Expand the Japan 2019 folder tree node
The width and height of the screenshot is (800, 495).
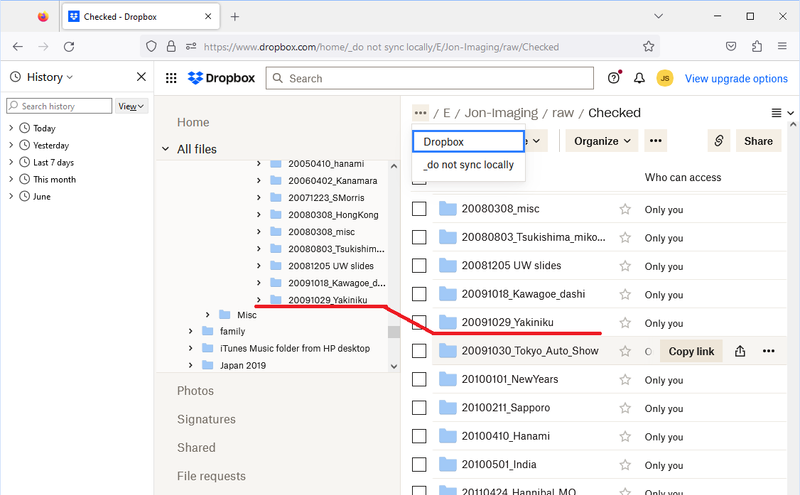tap(190, 365)
